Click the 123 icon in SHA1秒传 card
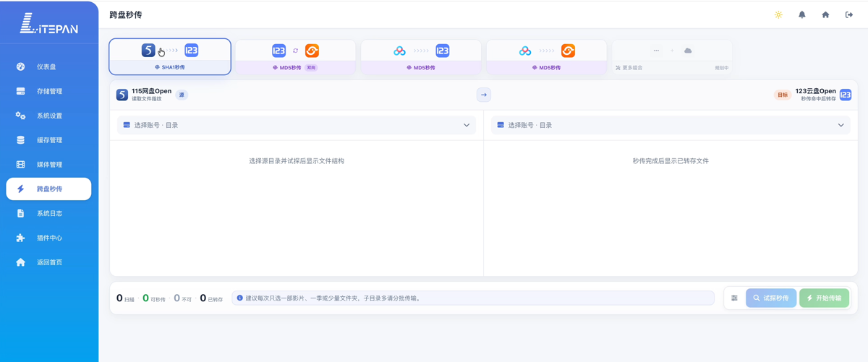The image size is (868, 362). 192,50
